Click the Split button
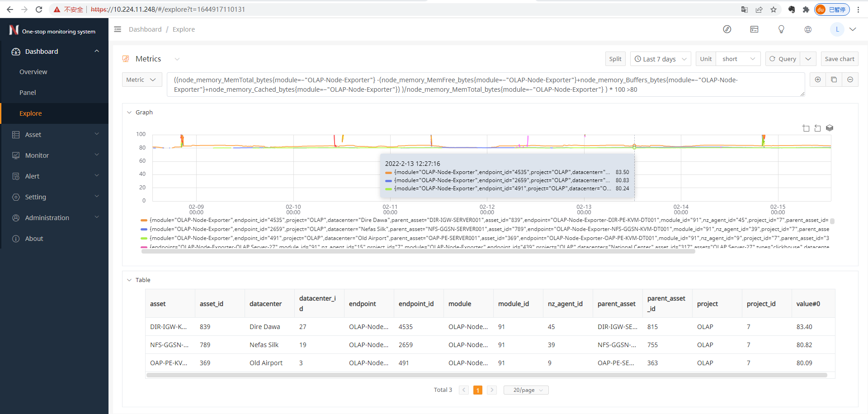The width and height of the screenshot is (868, 414). point(615,59)
